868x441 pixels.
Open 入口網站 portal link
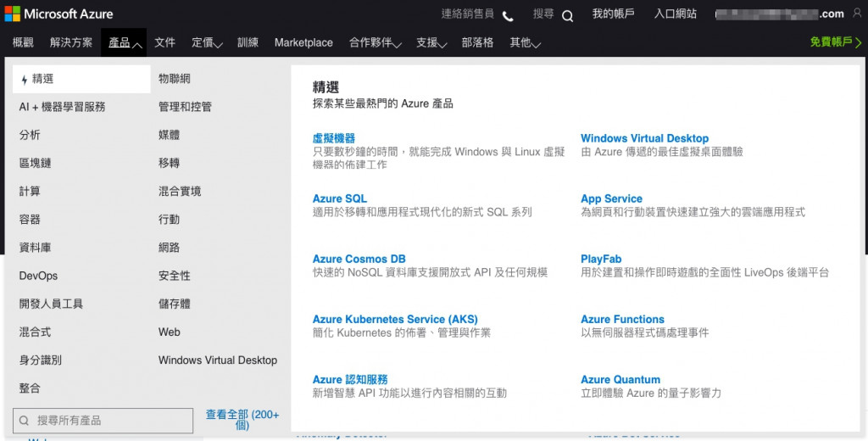675,14
